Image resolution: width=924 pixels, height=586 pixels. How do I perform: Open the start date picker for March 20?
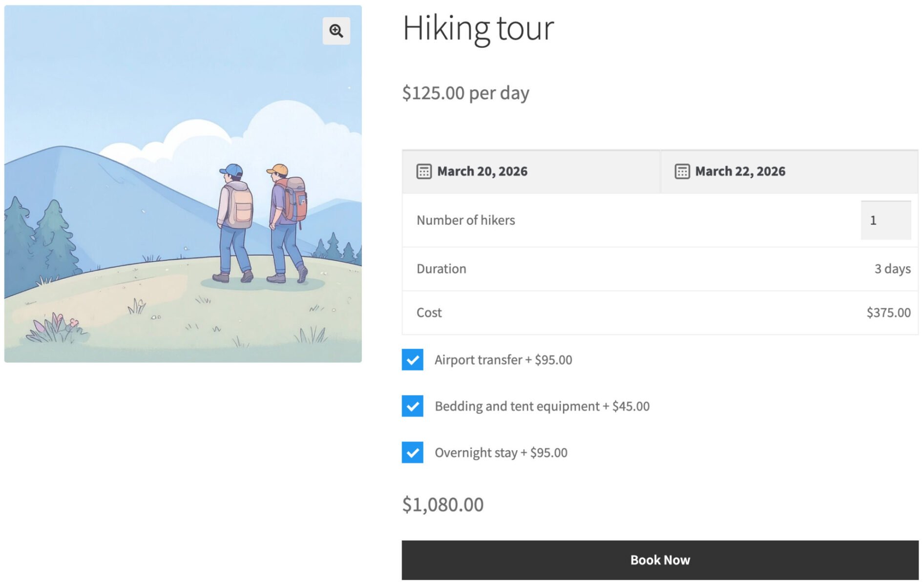coord(482,171)
